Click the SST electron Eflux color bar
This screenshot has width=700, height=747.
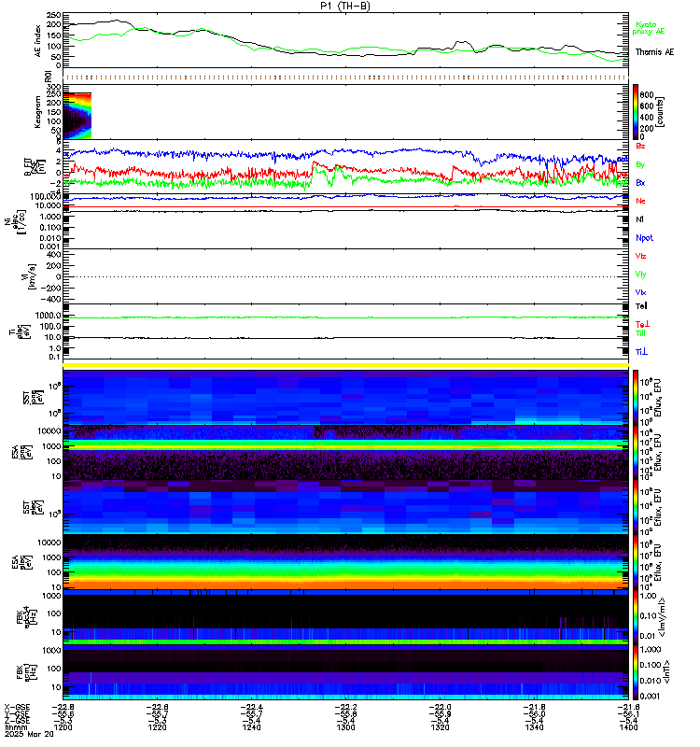[x=636, y=507]
